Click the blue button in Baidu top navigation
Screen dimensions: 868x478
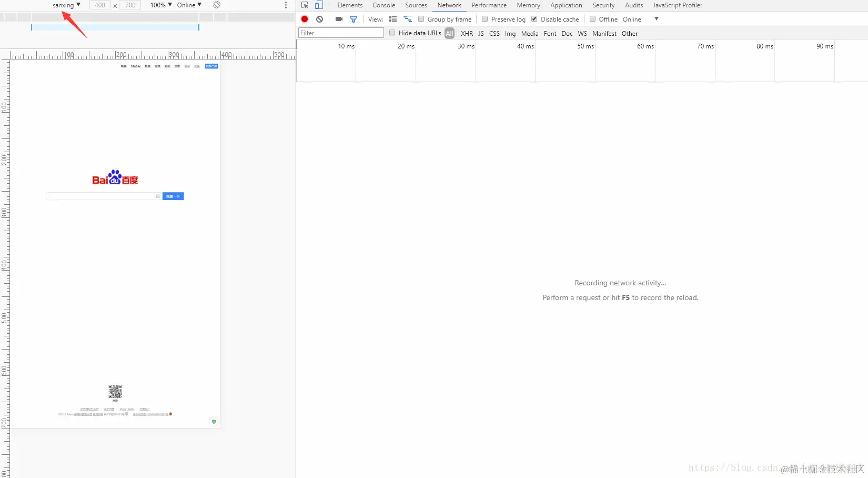pyautogui.click(x=211, y=66)
